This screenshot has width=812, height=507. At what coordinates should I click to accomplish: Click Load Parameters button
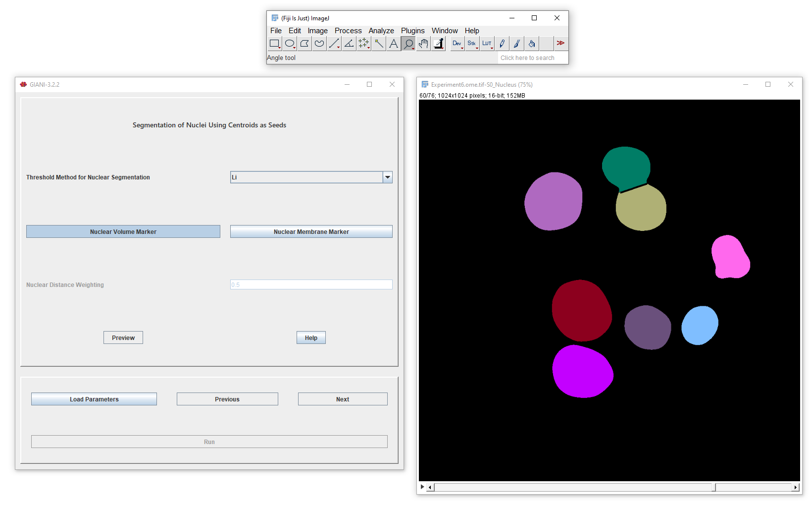pos(94,399)
